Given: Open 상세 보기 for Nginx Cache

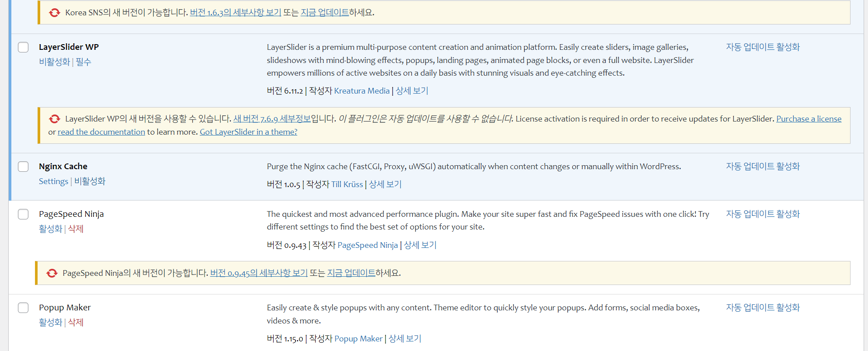Looking at the screenshot, I should [x=385, y=184].
